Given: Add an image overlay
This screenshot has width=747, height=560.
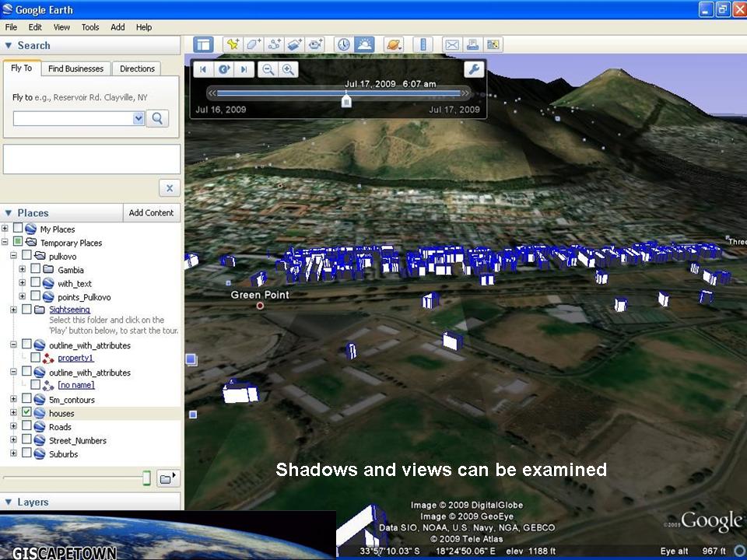Looking at the screenshot, I should 294,45.
